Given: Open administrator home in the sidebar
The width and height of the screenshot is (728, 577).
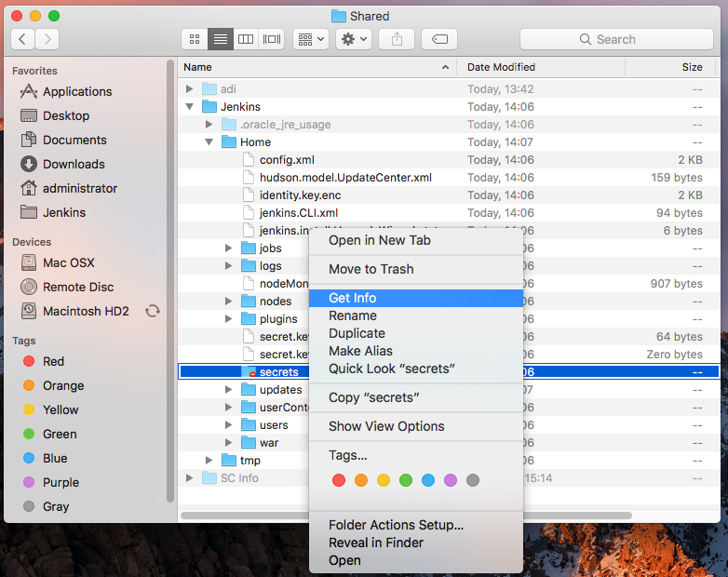Looking at the screenshot, I should pos(69,188).
